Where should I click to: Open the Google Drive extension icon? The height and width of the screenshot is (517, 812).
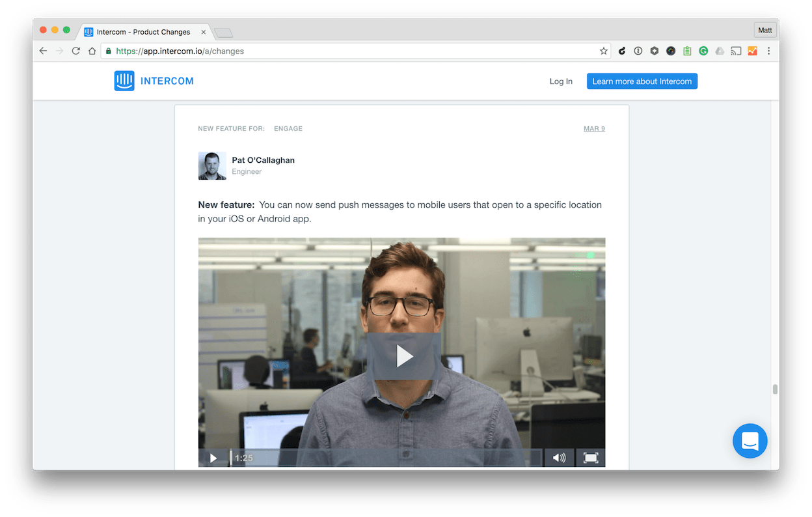click(720, 51)
